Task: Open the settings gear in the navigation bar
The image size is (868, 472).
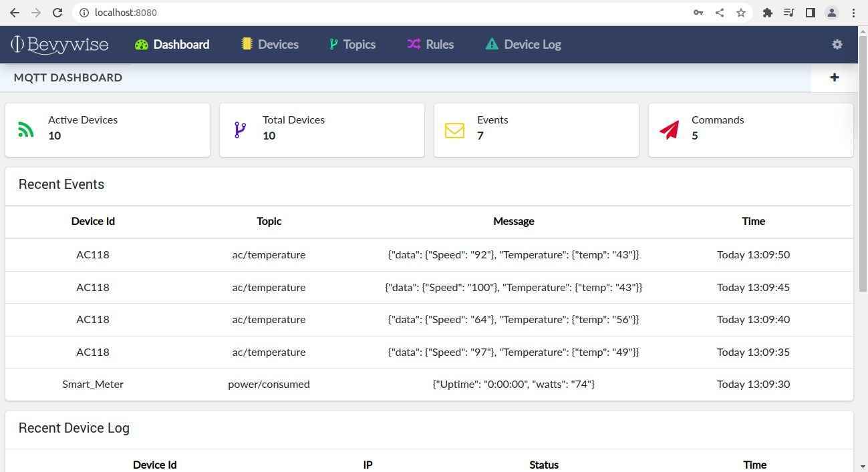Action: click(837, 44)
